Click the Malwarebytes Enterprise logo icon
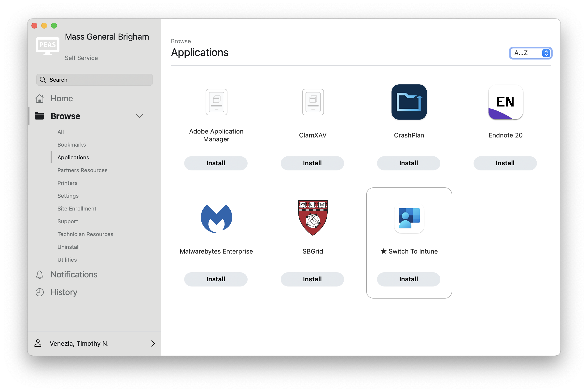 pyautogui.click(x=216, y=218)
